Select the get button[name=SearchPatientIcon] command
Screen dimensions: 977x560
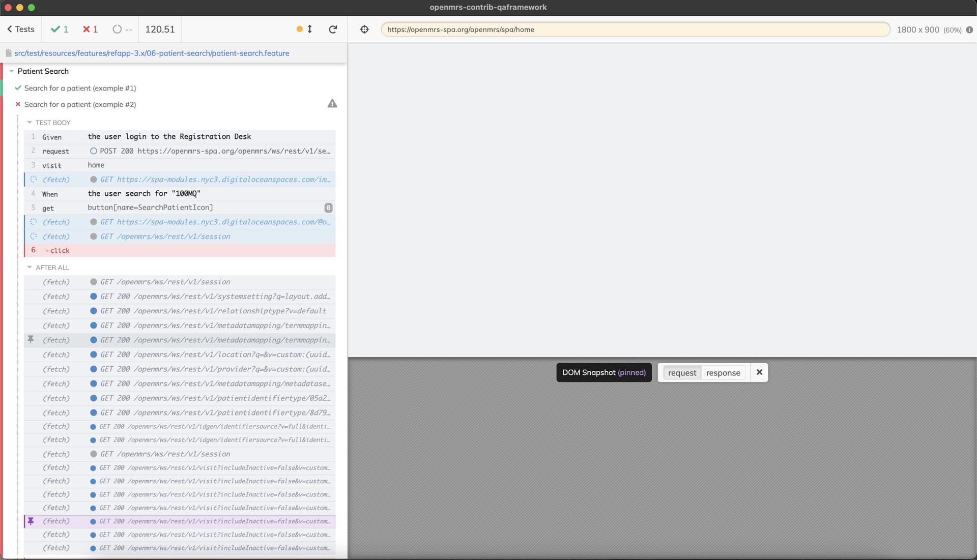[x=180, y=208]
